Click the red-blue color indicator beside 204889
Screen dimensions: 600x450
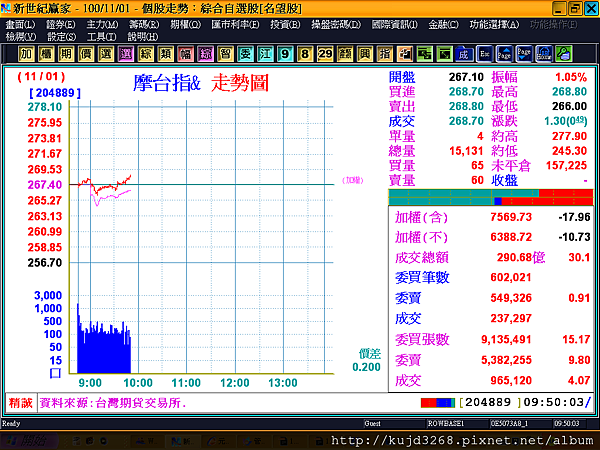(438, 403)
